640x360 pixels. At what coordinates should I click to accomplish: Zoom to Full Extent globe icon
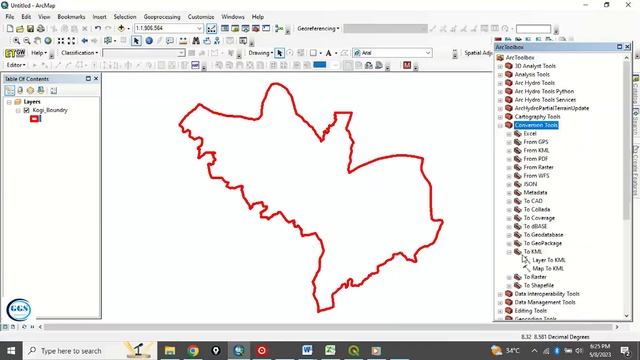pos(48,41)
